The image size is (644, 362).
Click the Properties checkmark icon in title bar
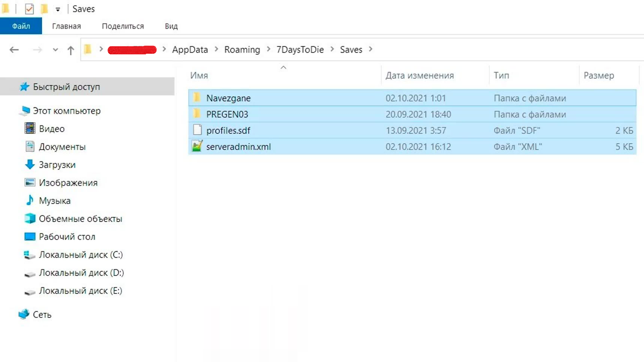click(x=29, y=9)
